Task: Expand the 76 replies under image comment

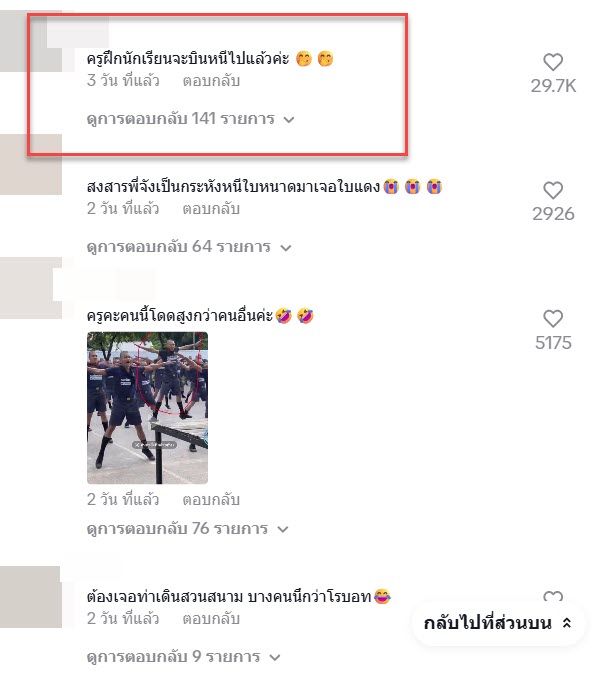Action: coord(187,528)
